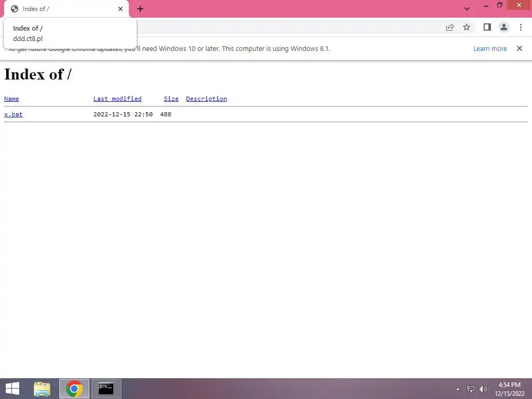Open the Windows Start button

tap(12, 389)
